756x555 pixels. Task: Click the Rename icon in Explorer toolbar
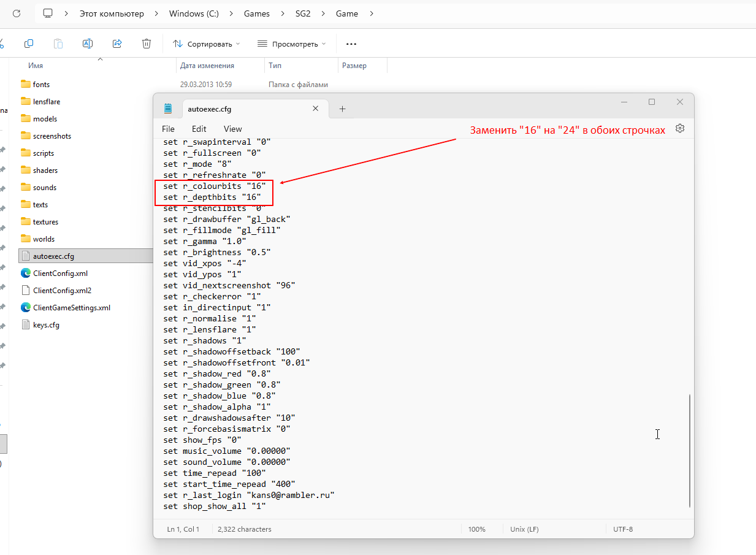coord(88,44)
